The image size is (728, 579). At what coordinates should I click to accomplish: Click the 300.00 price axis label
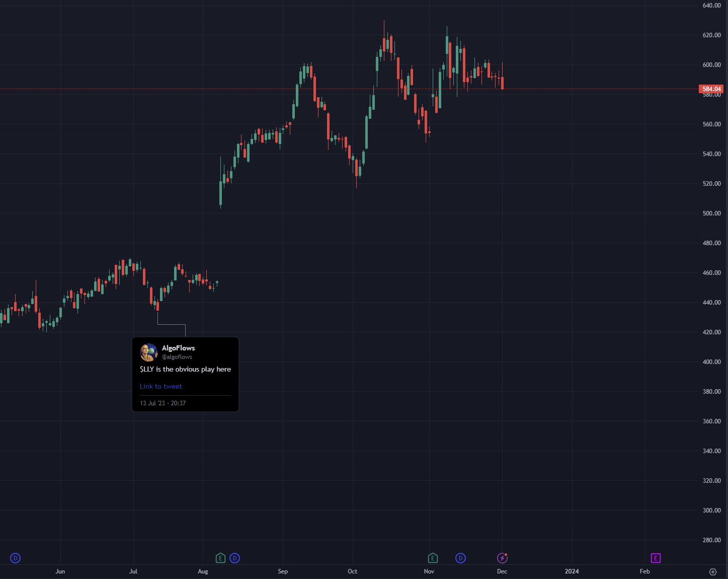[x=711, y=511]
